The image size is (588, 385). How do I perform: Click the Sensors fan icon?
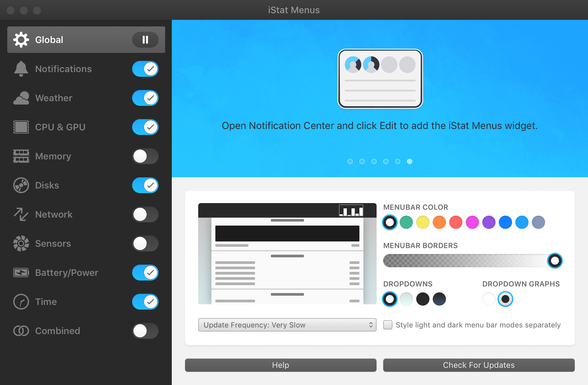(21, 243)
